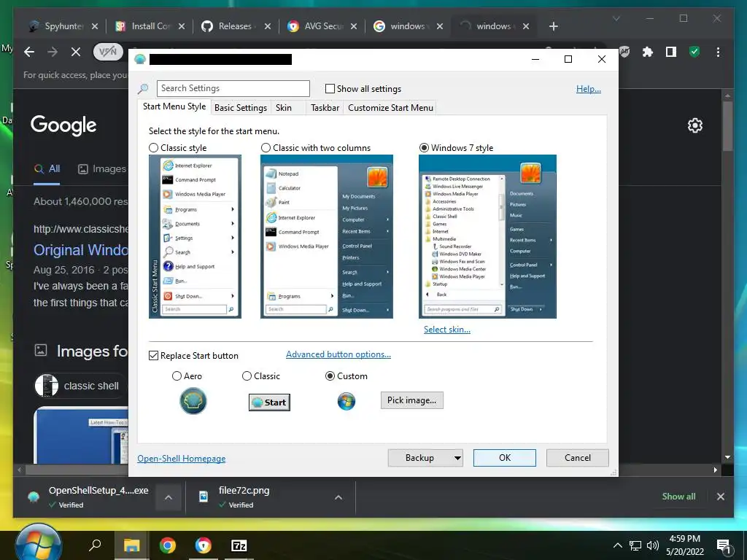This screenshot has height=560, width=747.
Task: Switch to Start Menu Style tab
Action: (x=174, y=106)
